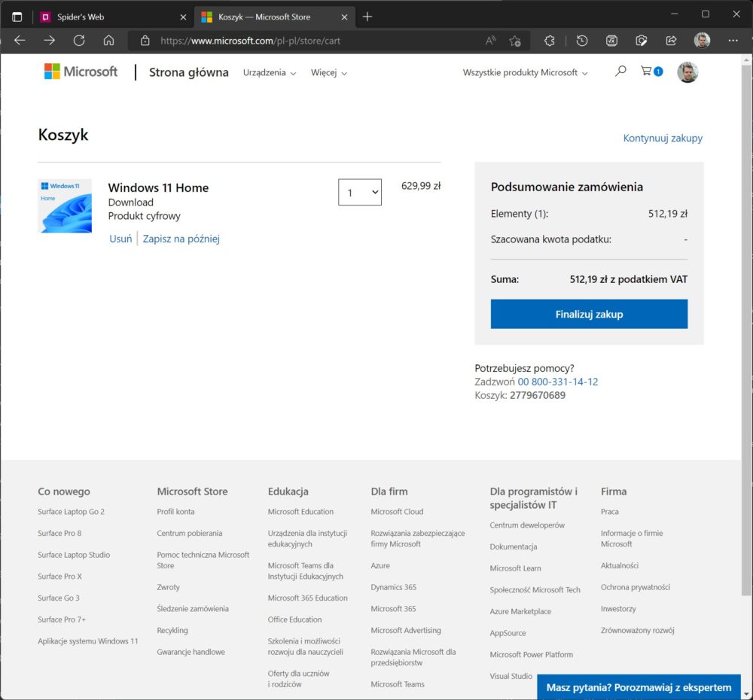
Task: Open Microsoft Cloud footer link
Action: [397, 512]
